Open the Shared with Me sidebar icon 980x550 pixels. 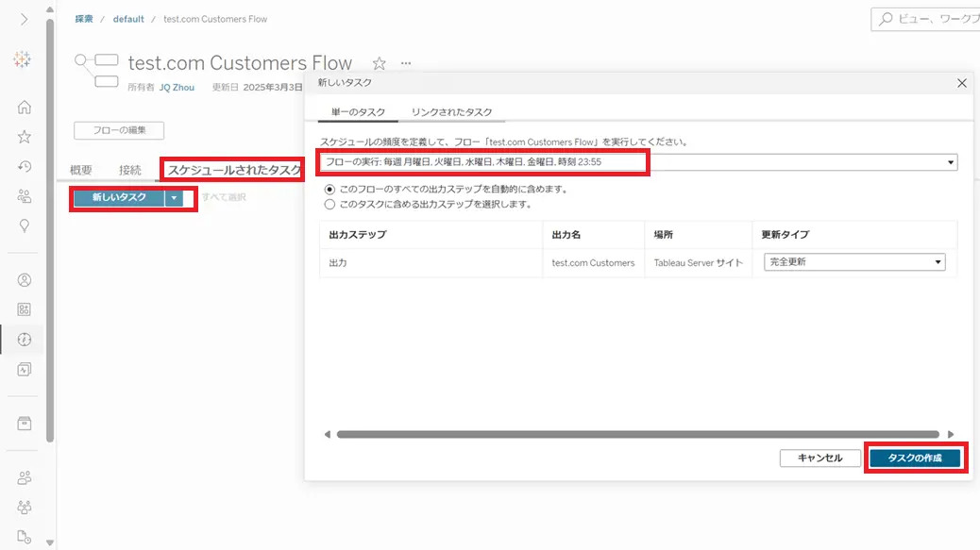point(25,196)
